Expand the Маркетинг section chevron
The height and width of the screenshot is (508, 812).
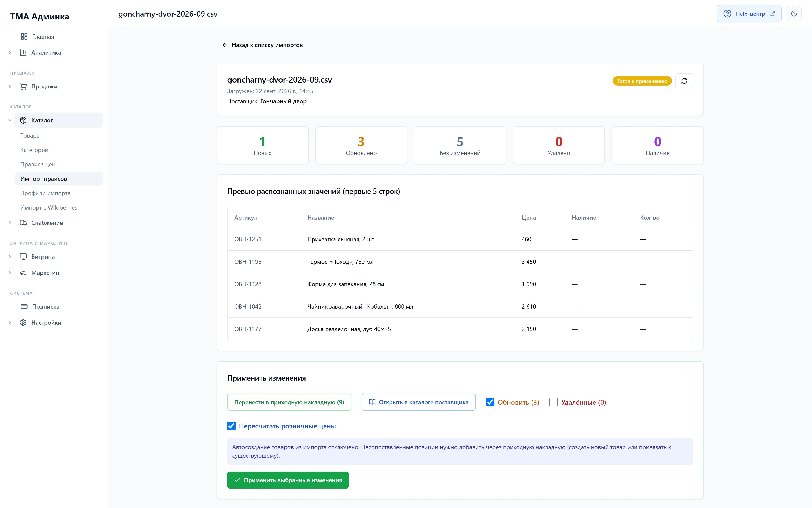[x=10, y=273]
